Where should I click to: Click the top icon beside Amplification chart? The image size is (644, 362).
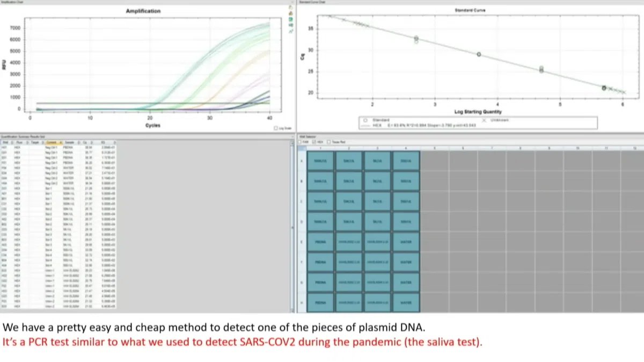(x=291, y=8)
